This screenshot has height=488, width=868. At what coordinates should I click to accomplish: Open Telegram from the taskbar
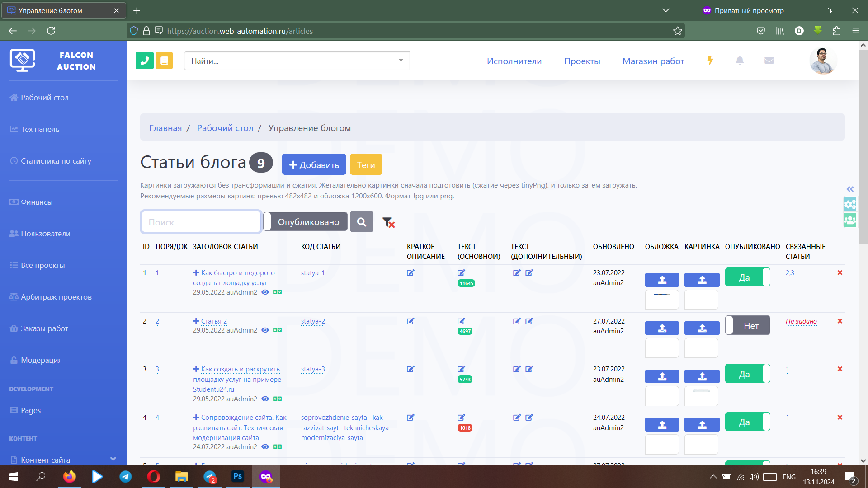(x=125, y=477)
